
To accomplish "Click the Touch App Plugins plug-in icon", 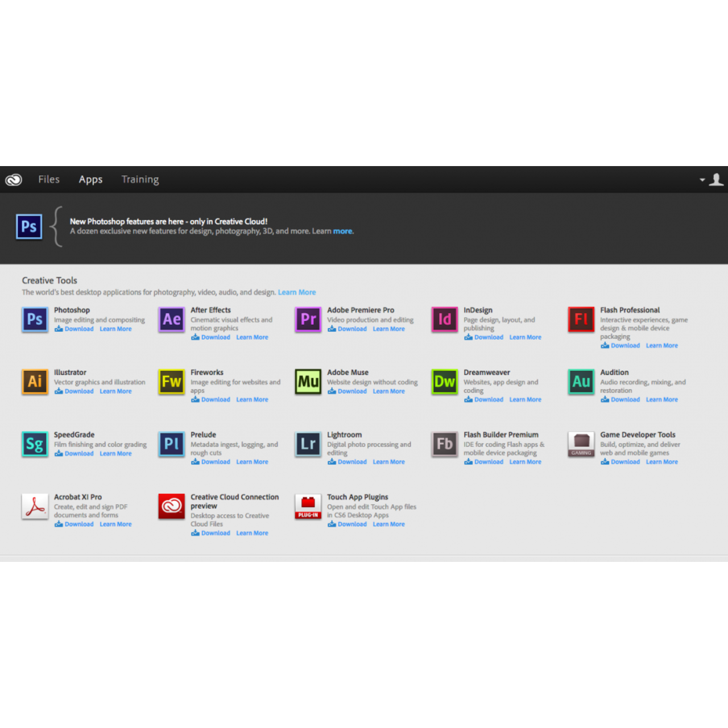I will click(x=308, y=506).
